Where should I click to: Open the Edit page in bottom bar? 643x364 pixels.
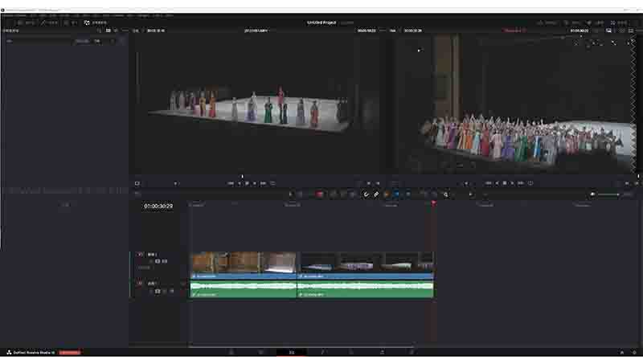tap(292, 352)
